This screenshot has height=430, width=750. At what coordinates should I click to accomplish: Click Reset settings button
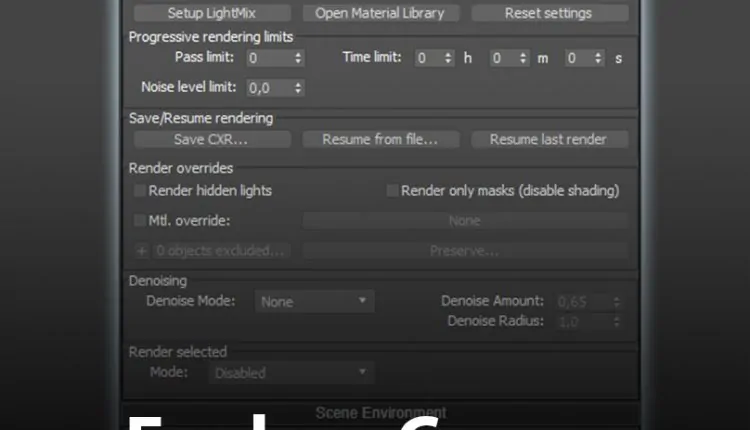pyautogui.click(x=550, y=13)
